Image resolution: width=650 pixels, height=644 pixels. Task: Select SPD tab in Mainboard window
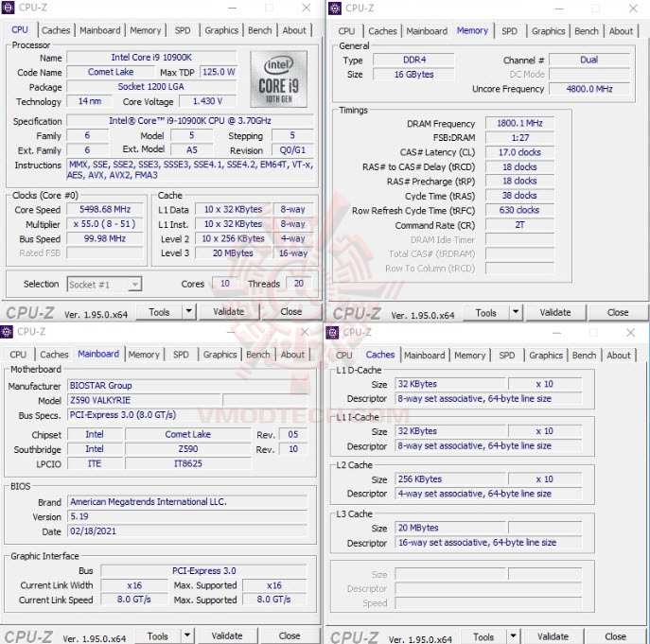(x=181, y=355)
